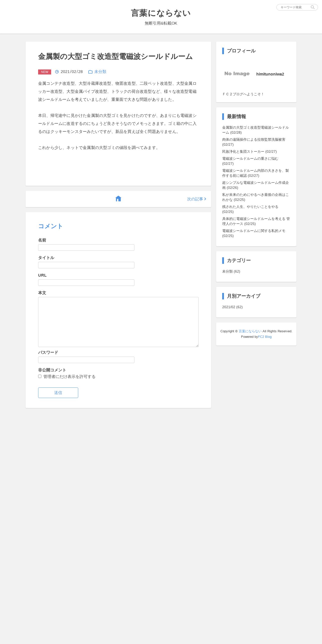
Task: Click in the URL input field
Action: click(86, 283)
